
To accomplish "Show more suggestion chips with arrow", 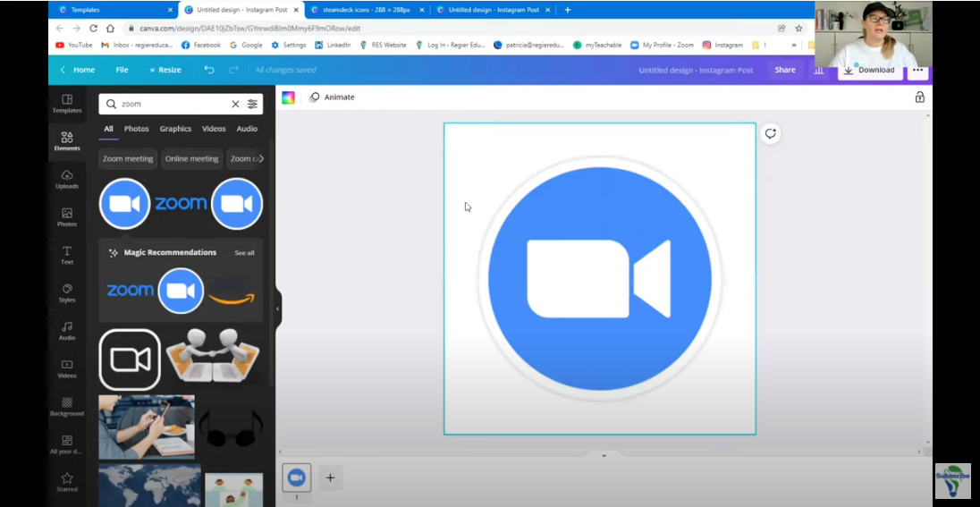I will (x=261, y=159).
